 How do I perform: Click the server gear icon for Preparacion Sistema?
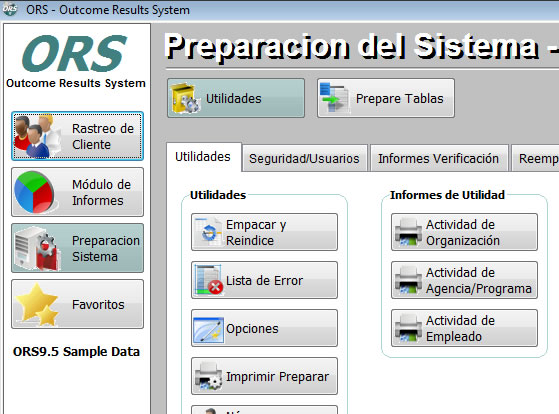[36, 248]
